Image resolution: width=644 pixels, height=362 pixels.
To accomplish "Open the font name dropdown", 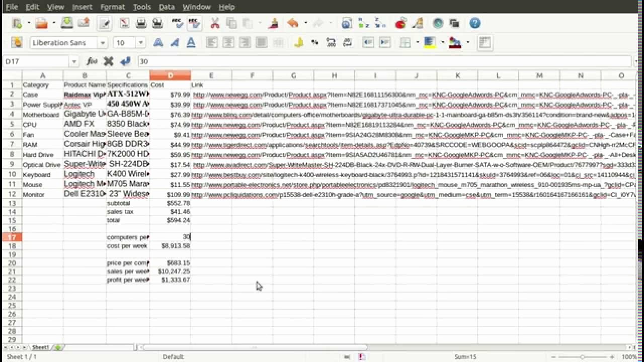I will coord(103,43).
